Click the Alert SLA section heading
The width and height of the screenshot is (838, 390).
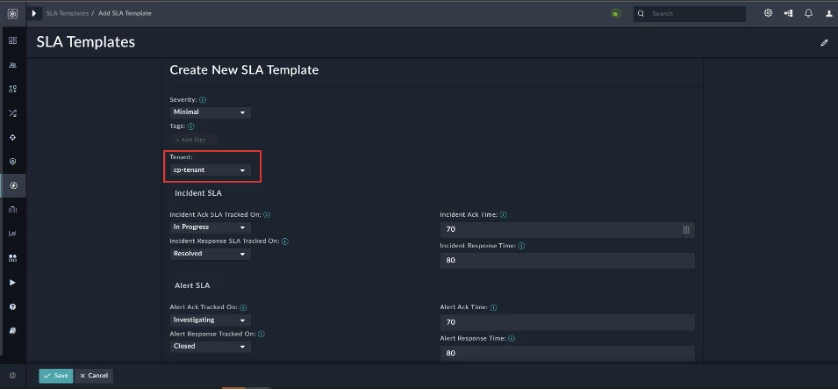(192, 286)
